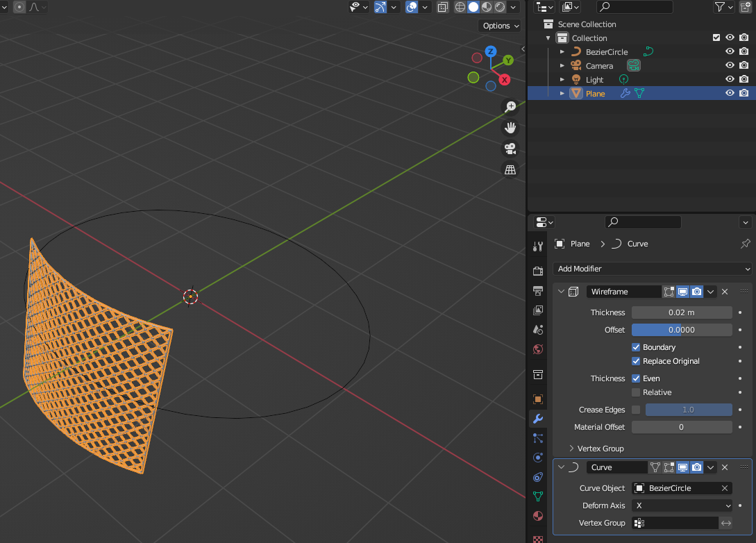The height and width of the screenshot is (543, 756).
Task: Open the World properties tab
Action: tap(538, 349)
